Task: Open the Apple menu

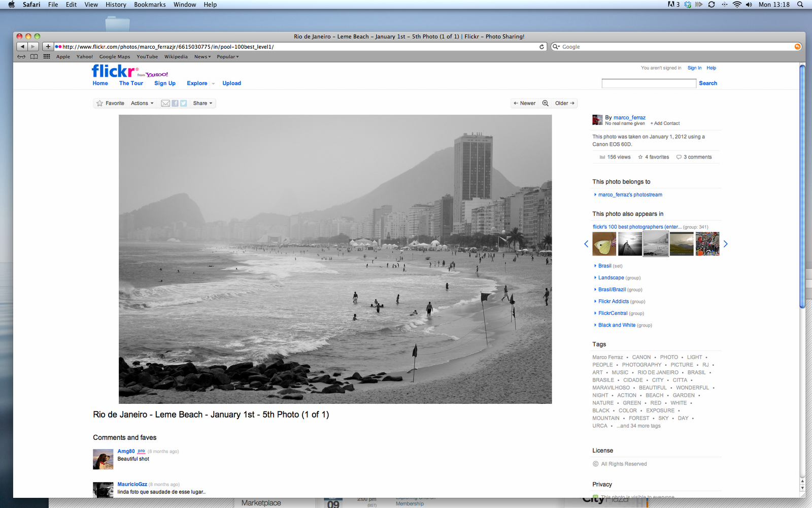Action: [x=12, y=5]
